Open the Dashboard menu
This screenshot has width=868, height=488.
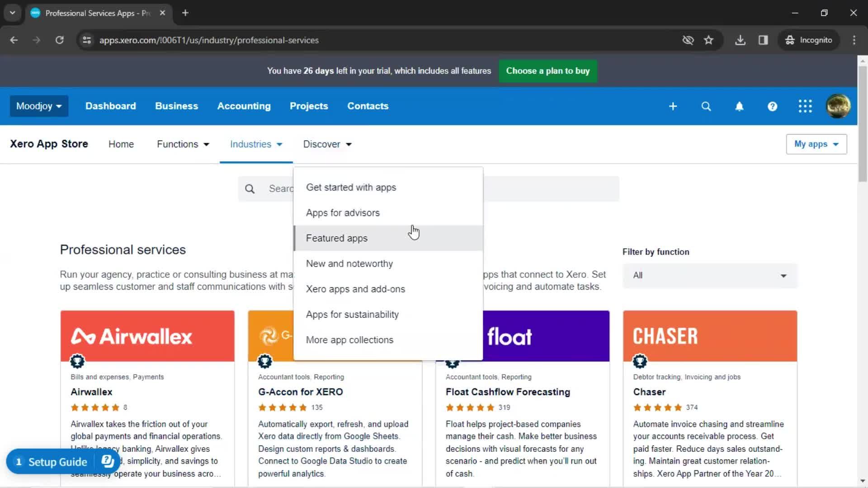(110, 106)
